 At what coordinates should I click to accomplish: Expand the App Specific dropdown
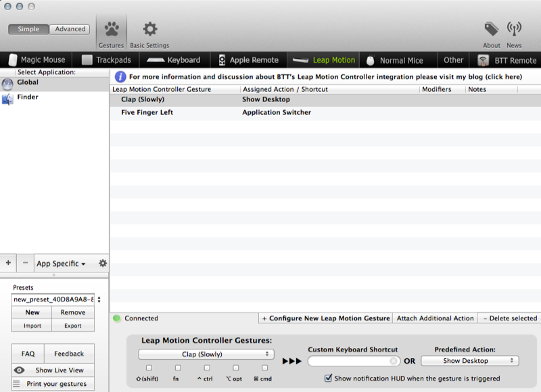coord(61,264)
